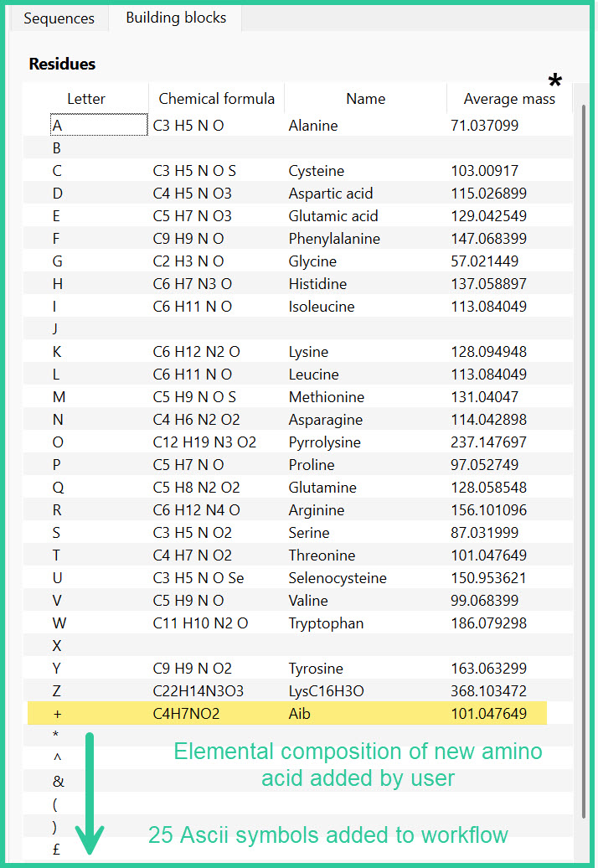The image size is (598, 868).
Task: Select Glycine formula C2 H3 N O
Action: (x=188, y=261)
